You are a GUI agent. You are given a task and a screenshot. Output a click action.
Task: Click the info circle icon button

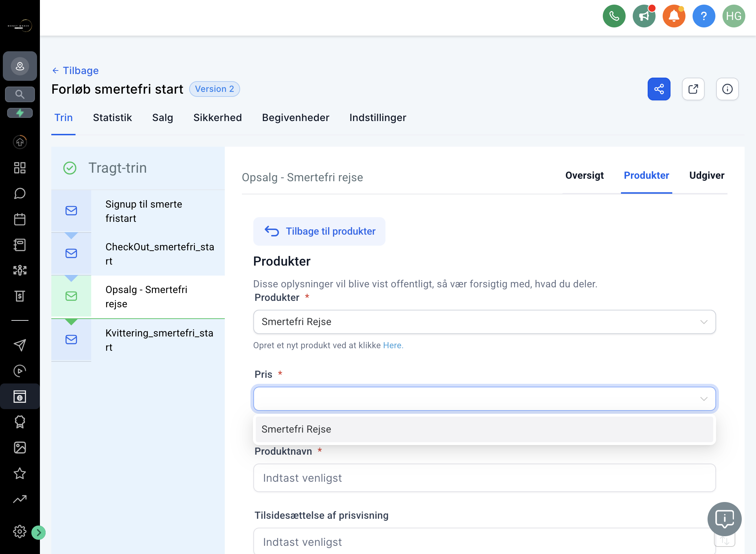[x=727, y=89]
